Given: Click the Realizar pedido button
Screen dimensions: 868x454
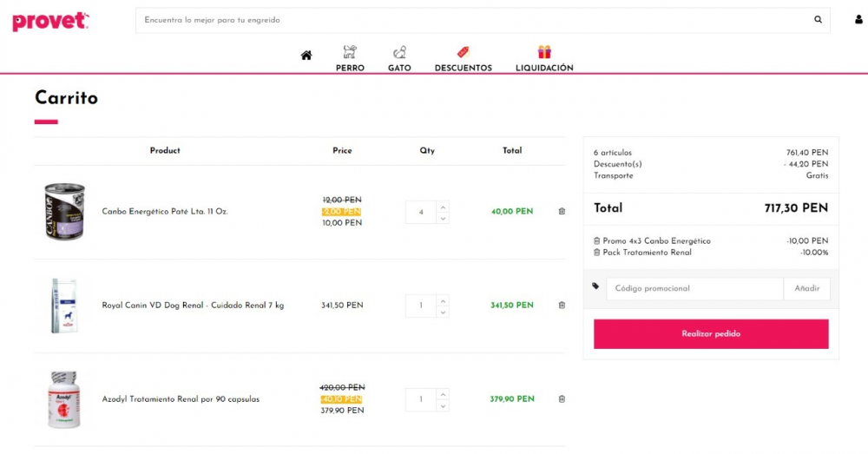Looking at the screenshot, I should [711, 333].
